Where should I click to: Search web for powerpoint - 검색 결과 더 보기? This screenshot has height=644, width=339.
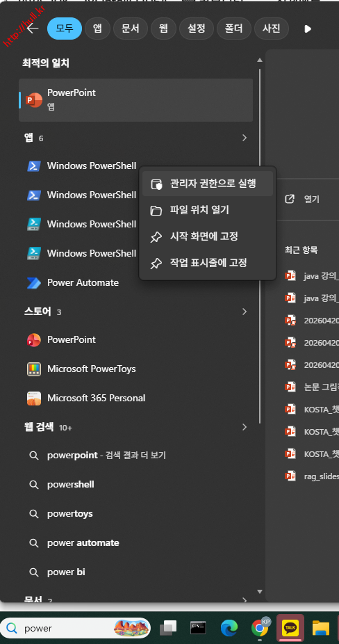[135, 455]
